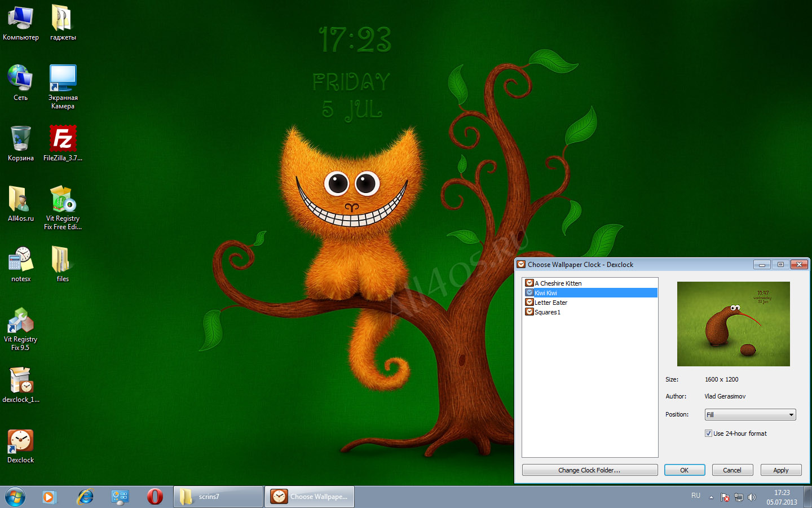Image resolution: width=812 pixels, height=508 pixels.
Task: Click Cancel in Dexclock dialog
Action: click(x=732, y=470)
